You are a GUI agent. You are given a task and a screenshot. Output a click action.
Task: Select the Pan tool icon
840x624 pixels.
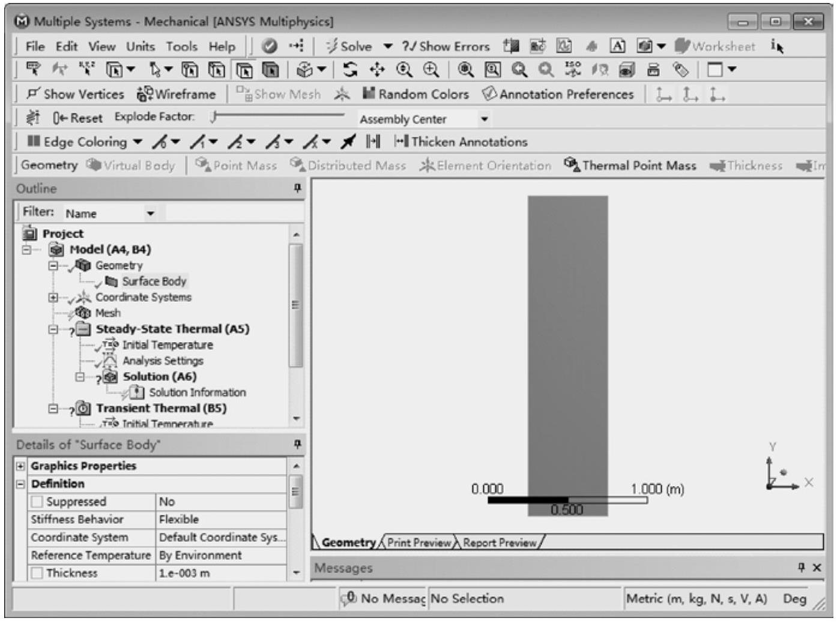[x=377, y=70]
